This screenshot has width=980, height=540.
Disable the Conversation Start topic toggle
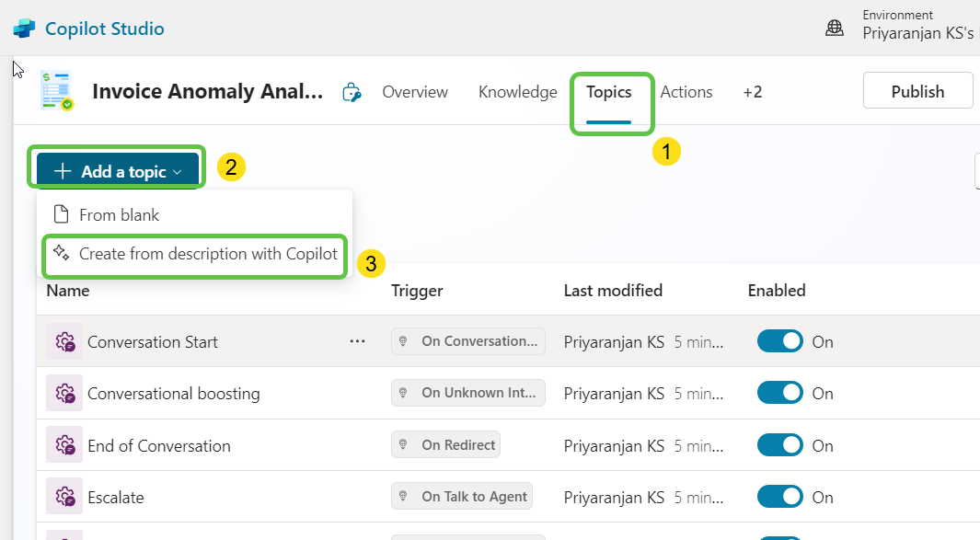click(779, 342)
